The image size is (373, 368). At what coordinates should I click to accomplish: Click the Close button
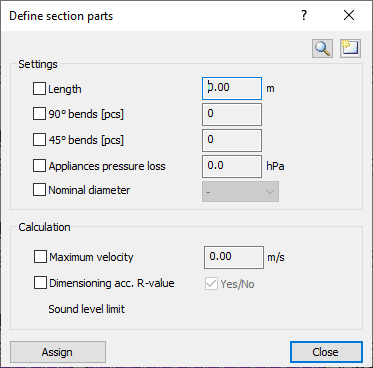pyautogui.click(x=326, y=352)
